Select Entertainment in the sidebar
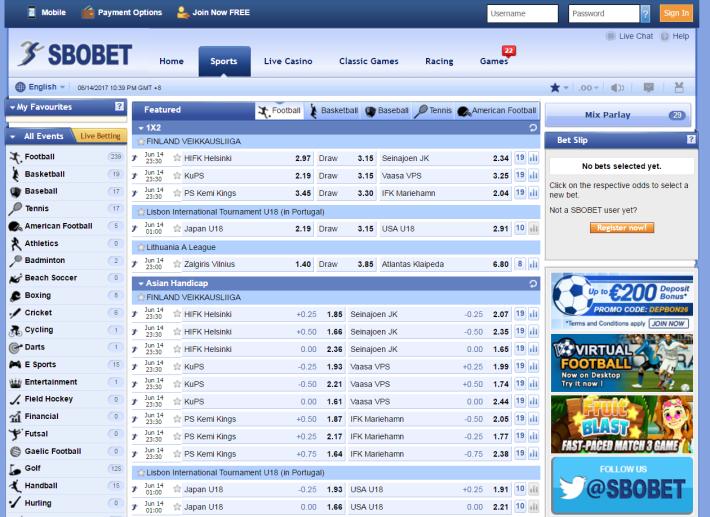This screenshot has width=710, height=517. click(x=67, y=382)
